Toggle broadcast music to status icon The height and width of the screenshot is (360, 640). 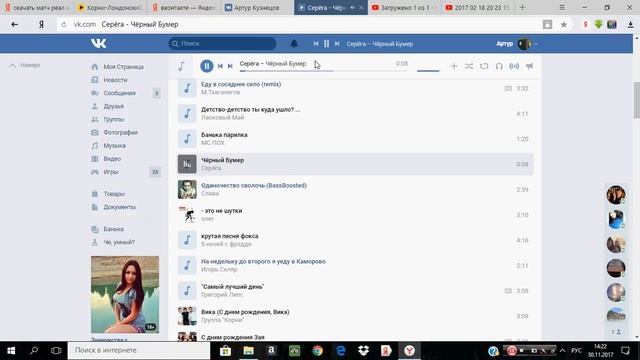point(514,66)
